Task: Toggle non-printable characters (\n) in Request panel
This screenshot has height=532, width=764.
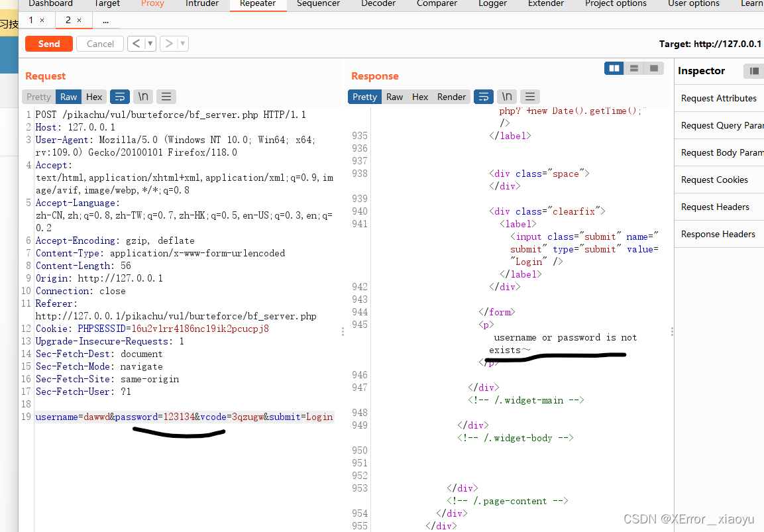Action: pos(142,97)
